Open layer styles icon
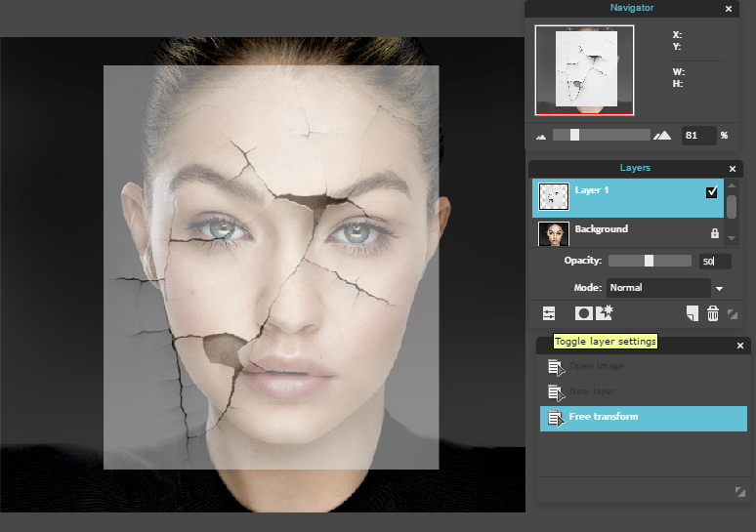Viewport: 756px width, 532px height. [605, 312]
